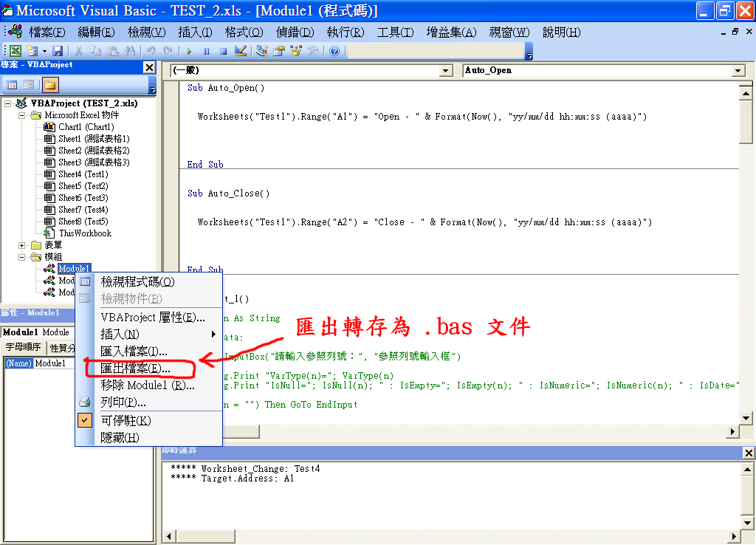Click the Paste clipboard icon

coord(112,51)
